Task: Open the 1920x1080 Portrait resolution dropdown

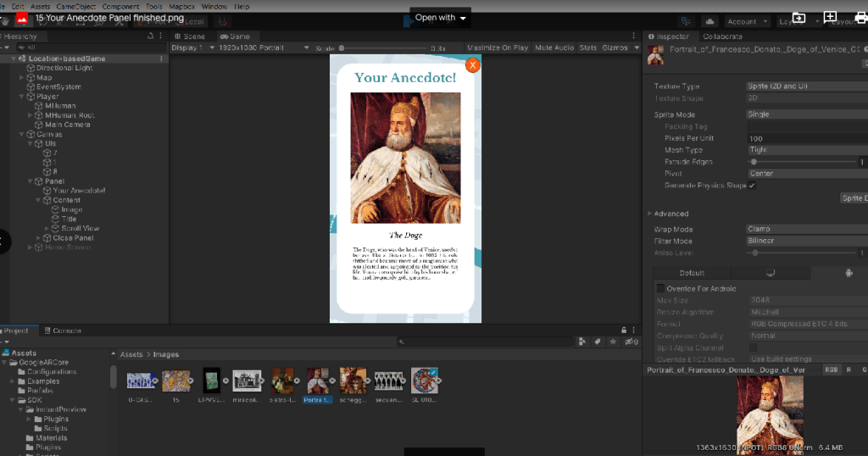Action: (264, 47)
